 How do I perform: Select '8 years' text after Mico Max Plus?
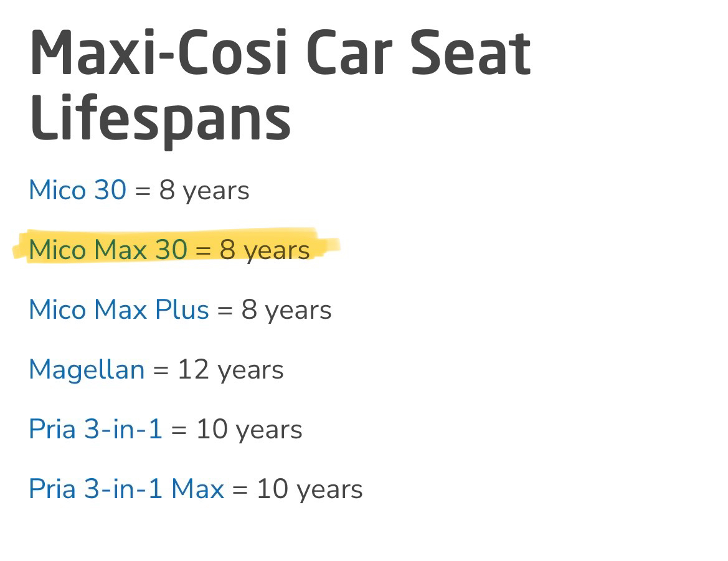[286, 311]
